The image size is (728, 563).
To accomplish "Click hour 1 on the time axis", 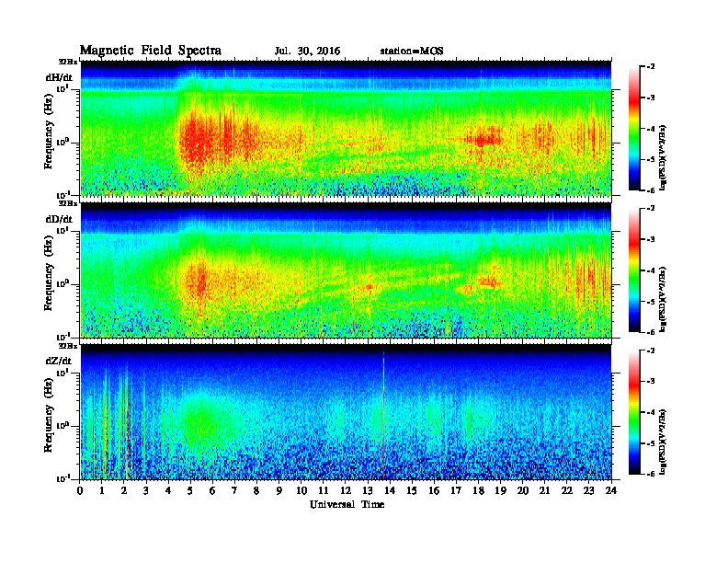I will pyautogui.click(x=102, y=491).
